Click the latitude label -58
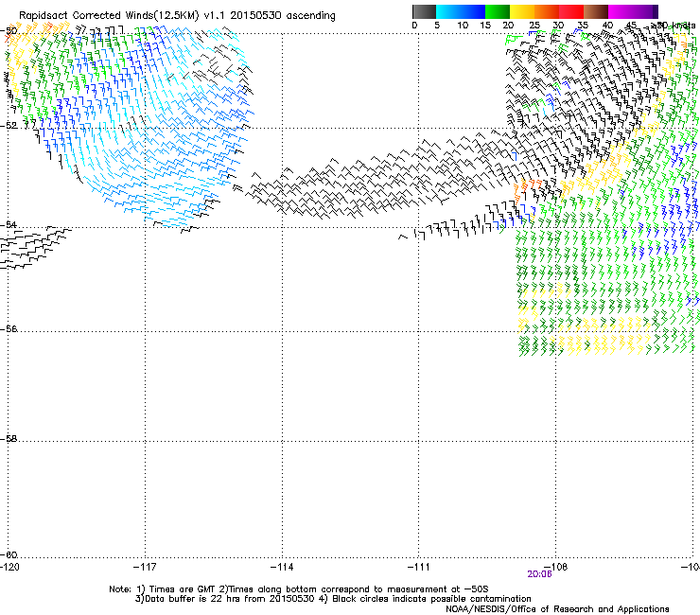 tap(9, 439)
